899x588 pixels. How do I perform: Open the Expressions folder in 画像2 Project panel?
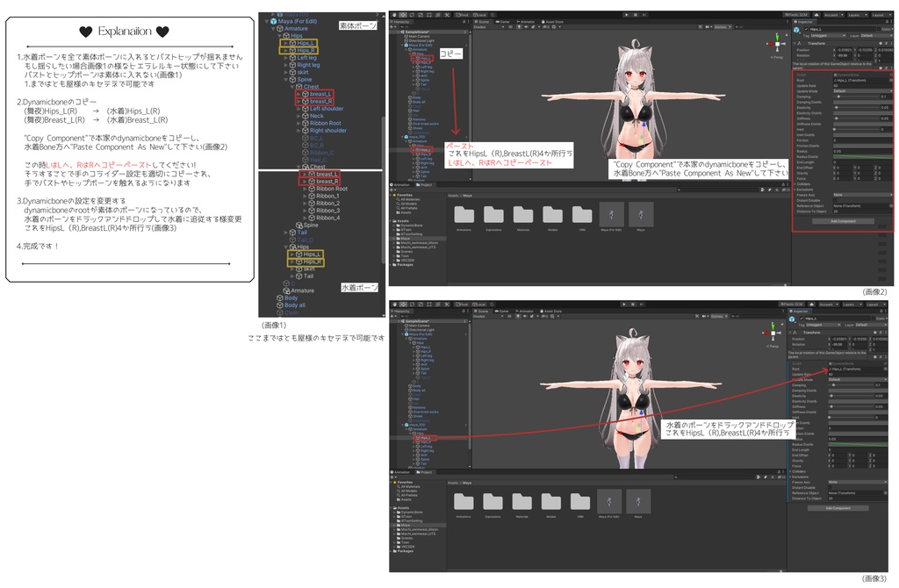493,214
